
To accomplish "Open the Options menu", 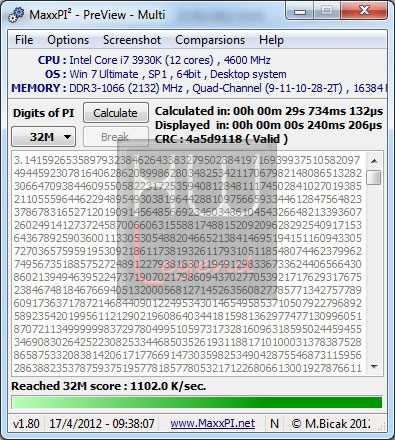I will (x=68, y=40).
